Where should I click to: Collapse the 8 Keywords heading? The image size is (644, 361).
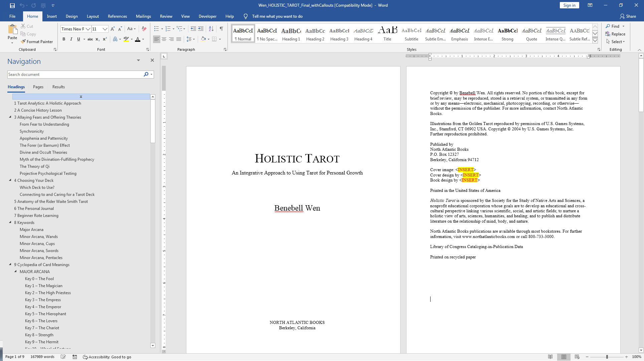coord(10,222)
